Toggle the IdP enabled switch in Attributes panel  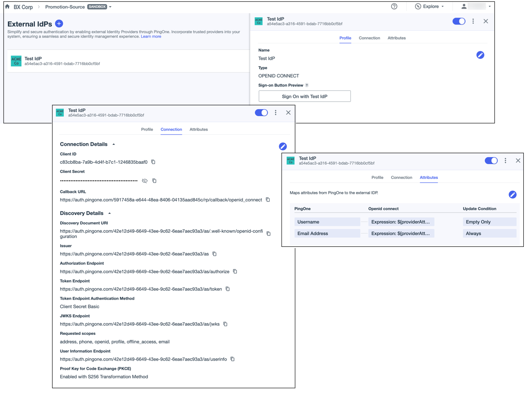(x=491, y=161)
